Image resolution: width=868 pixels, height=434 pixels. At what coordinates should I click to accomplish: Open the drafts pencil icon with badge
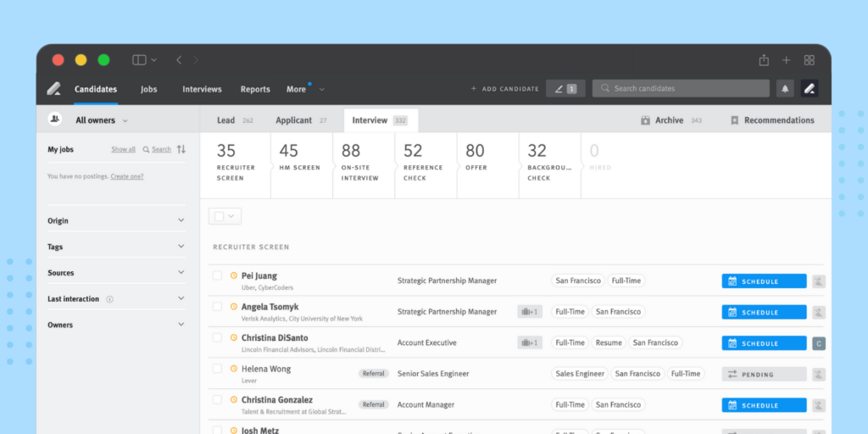coord(565,88)
